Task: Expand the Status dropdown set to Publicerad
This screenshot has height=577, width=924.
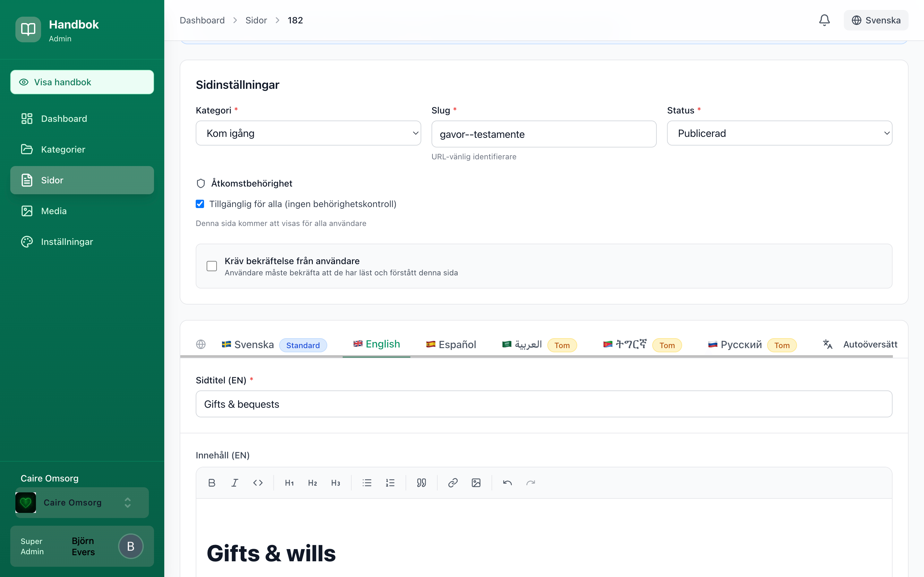Action: pos(779,133)
